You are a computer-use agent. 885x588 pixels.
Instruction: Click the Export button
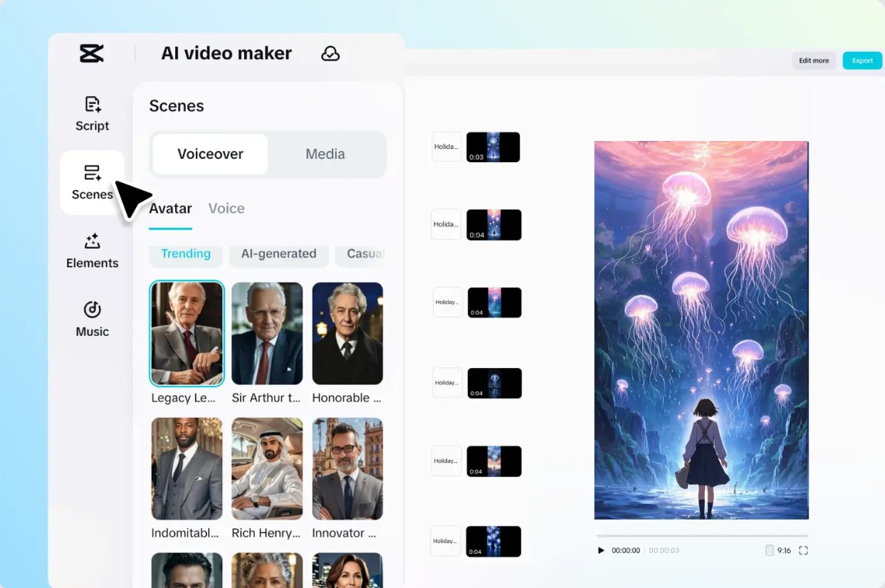(862, 61)
